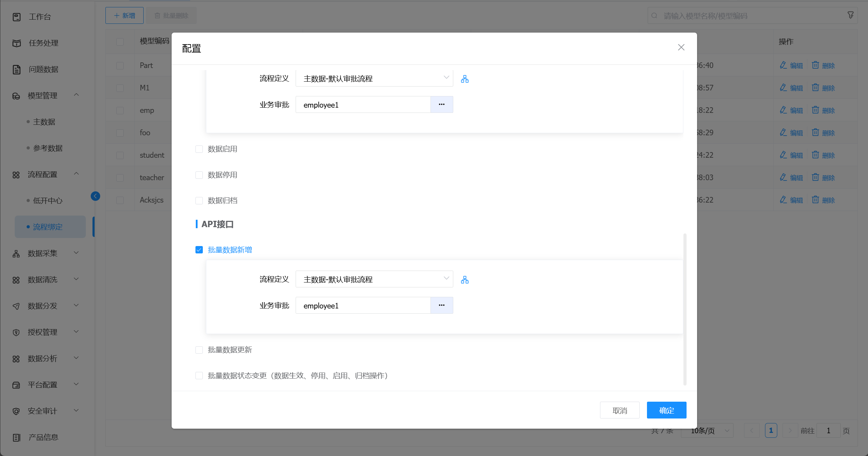Click the 确定 button
This screenshot has width=868, height=456.
pos(666,410)
